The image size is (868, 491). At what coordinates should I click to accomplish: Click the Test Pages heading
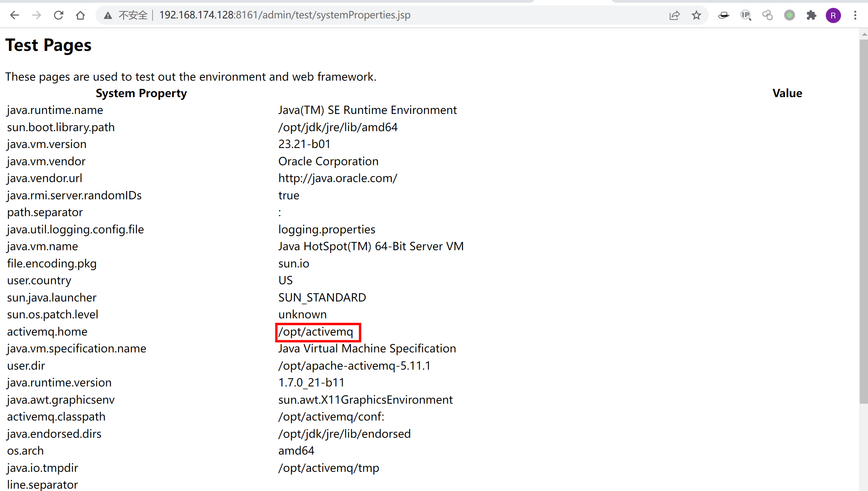(48, 45)
